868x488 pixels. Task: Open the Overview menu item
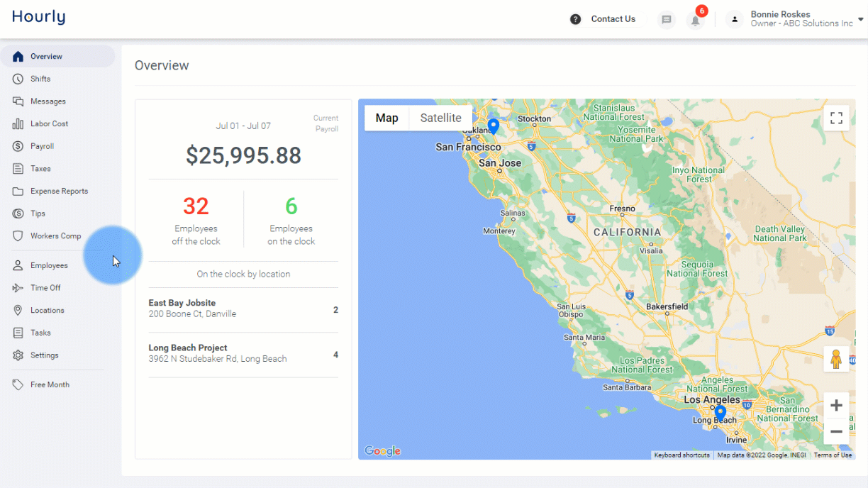click(x=57, y=57)
